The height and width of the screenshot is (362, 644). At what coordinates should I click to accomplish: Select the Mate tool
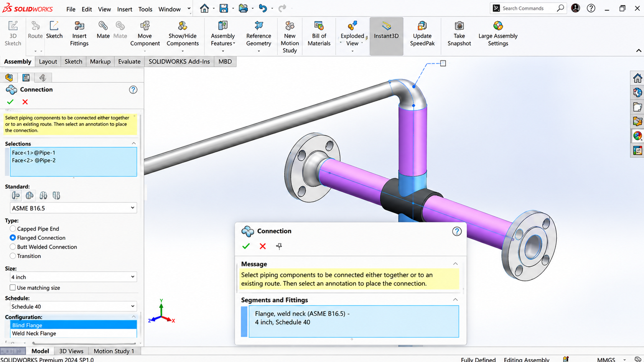coord(103,30)
